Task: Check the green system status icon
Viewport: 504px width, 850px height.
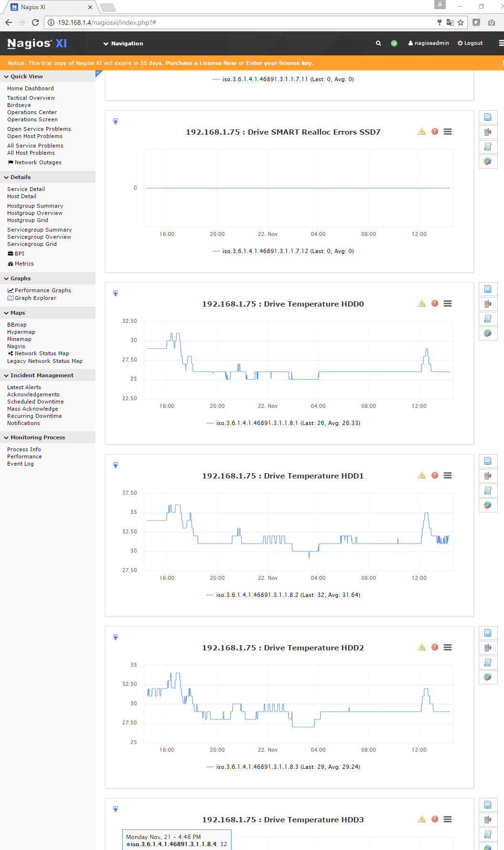Action: tap(394, 43)
